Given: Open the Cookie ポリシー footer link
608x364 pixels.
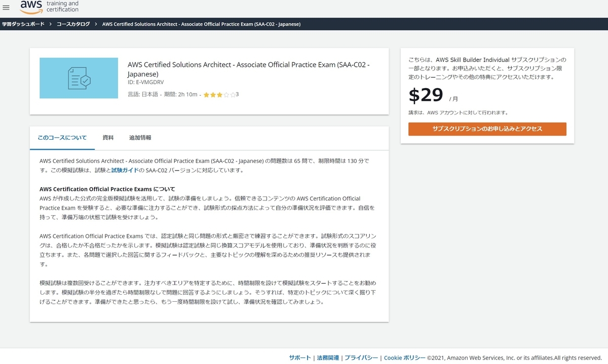Looking at the screenshot, I should coord(404,357).
